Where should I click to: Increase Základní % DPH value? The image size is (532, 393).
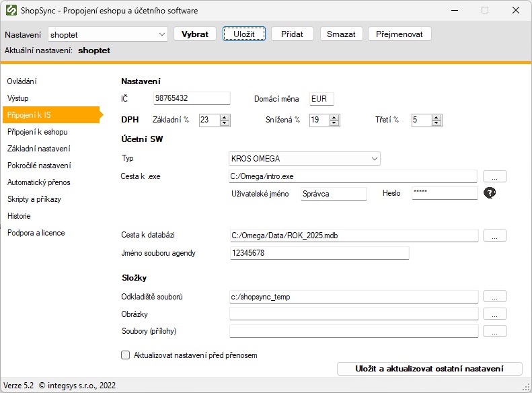click(x=224, y=117)
